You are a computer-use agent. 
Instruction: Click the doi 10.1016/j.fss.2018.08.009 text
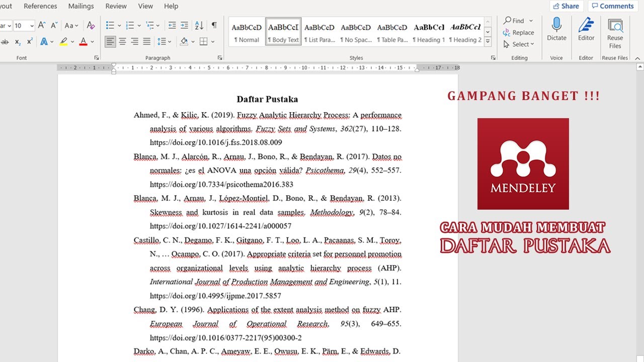pyautogui.click(x=216, y=142)
